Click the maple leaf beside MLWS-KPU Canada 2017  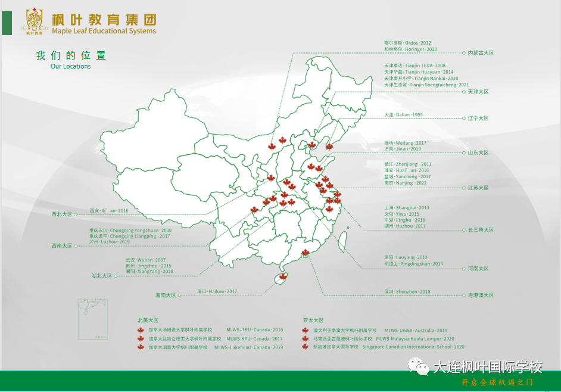[x=141, y=338]
